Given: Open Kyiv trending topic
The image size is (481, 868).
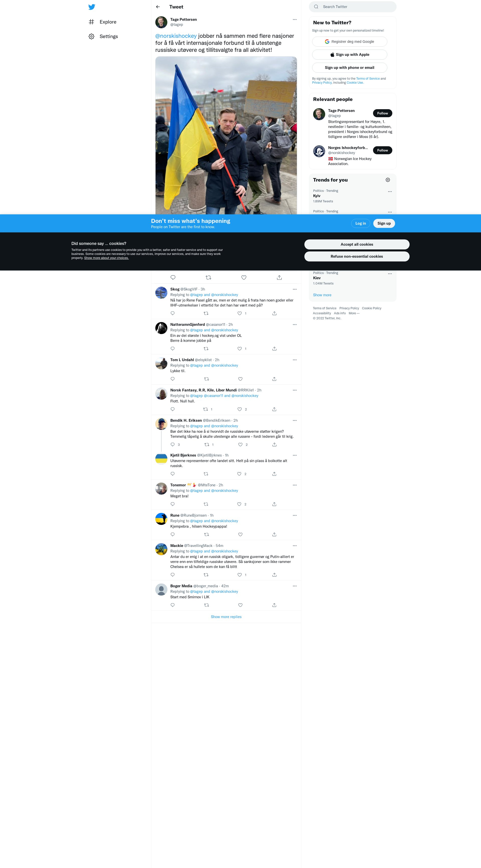Looking at the screenshot, I should point(352,196).
